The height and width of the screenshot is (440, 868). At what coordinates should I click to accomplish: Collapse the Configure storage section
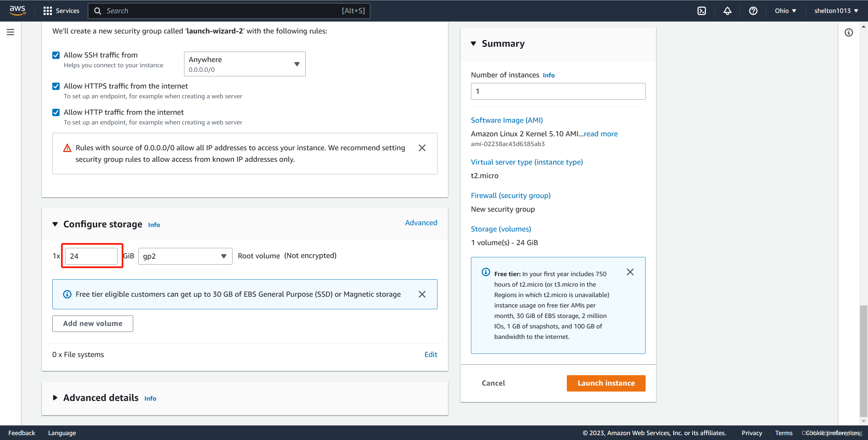click(55, 224)
